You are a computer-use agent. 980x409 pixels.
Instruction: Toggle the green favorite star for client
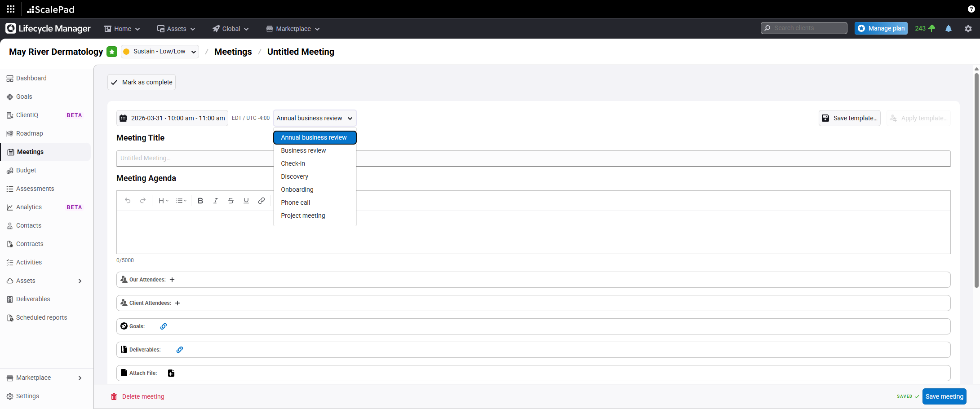click(x=112, y=52)
